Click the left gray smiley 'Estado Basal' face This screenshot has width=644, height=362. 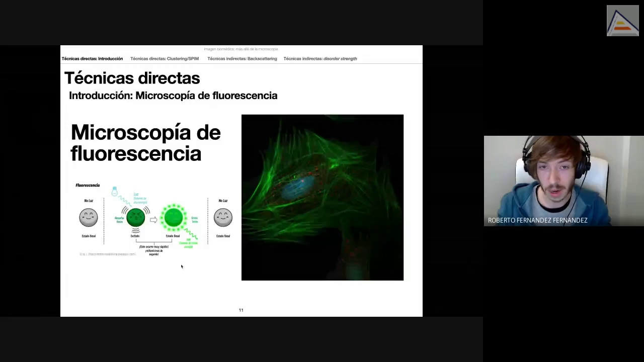(x=89, y=218)
